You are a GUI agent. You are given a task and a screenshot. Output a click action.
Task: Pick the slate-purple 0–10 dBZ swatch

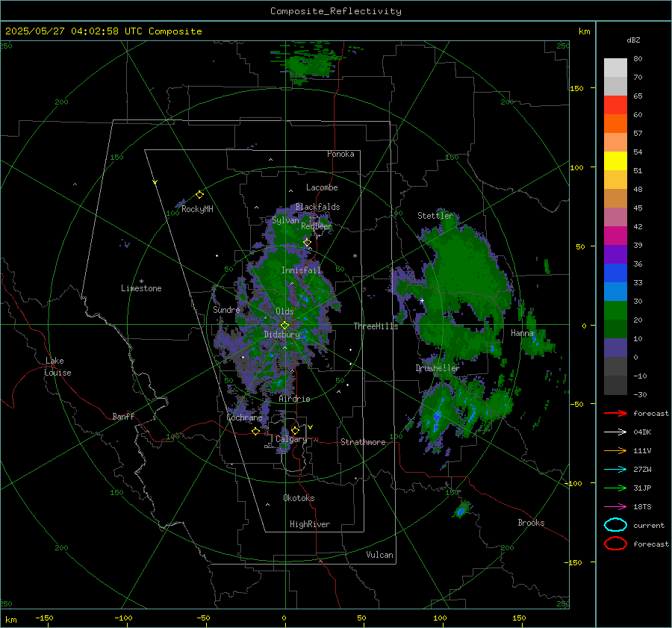[x=615, y=347]
